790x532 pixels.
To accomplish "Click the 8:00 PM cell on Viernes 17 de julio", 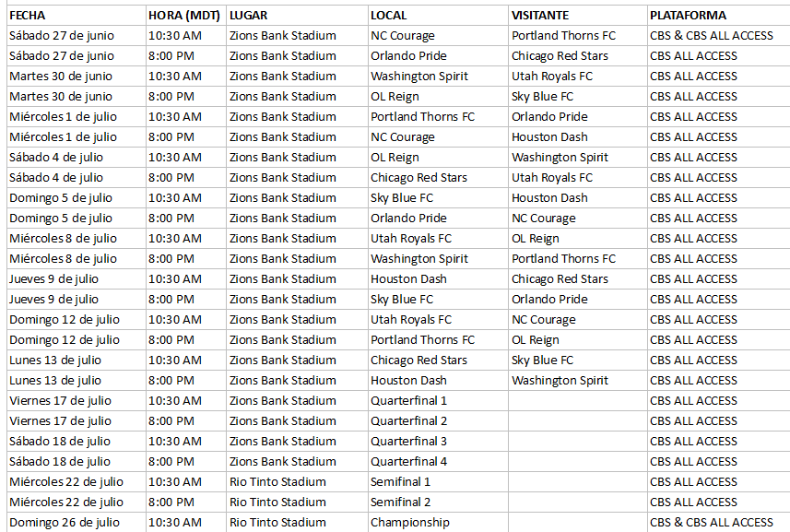I will coord(186,421).
